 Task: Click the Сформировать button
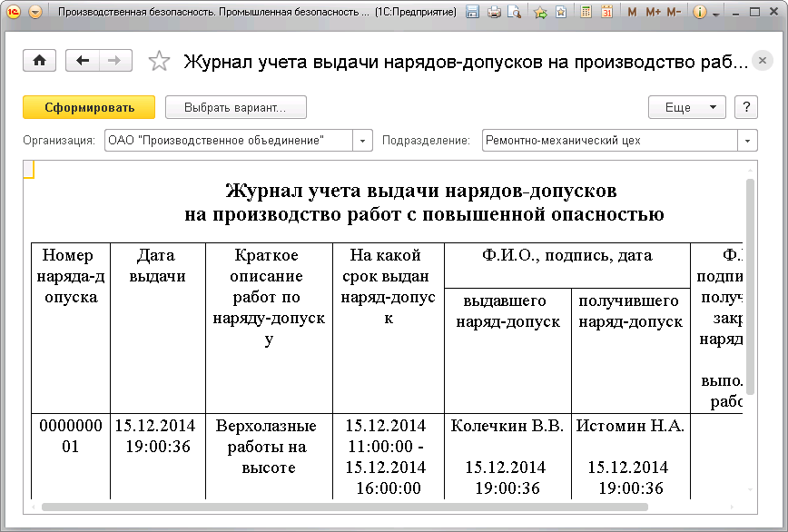88,106
